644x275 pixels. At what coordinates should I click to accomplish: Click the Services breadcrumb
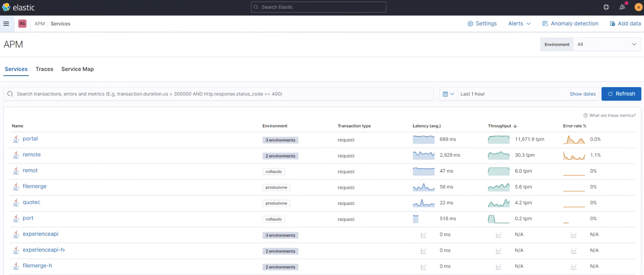(60, 24)
